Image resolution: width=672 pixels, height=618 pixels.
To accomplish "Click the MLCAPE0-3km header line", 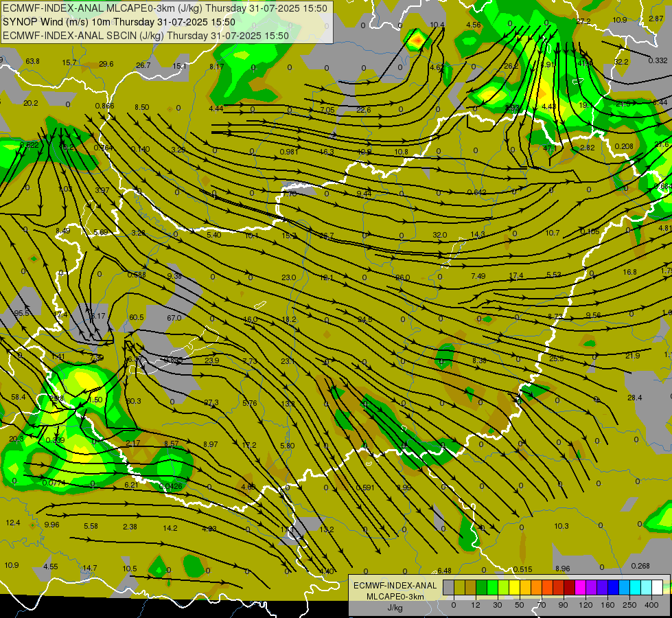I will (x=165, y=8).
